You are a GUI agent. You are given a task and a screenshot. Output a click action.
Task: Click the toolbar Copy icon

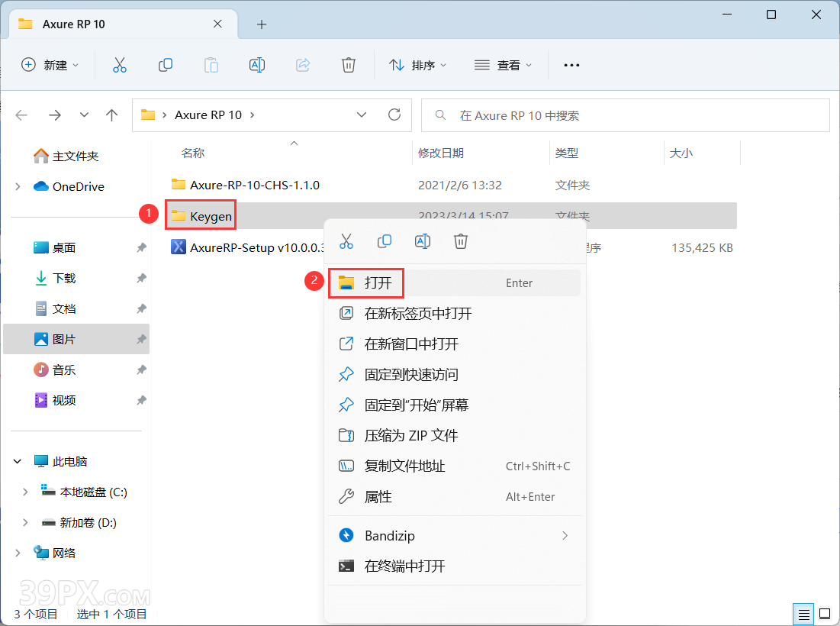click(x=166, y=66)
